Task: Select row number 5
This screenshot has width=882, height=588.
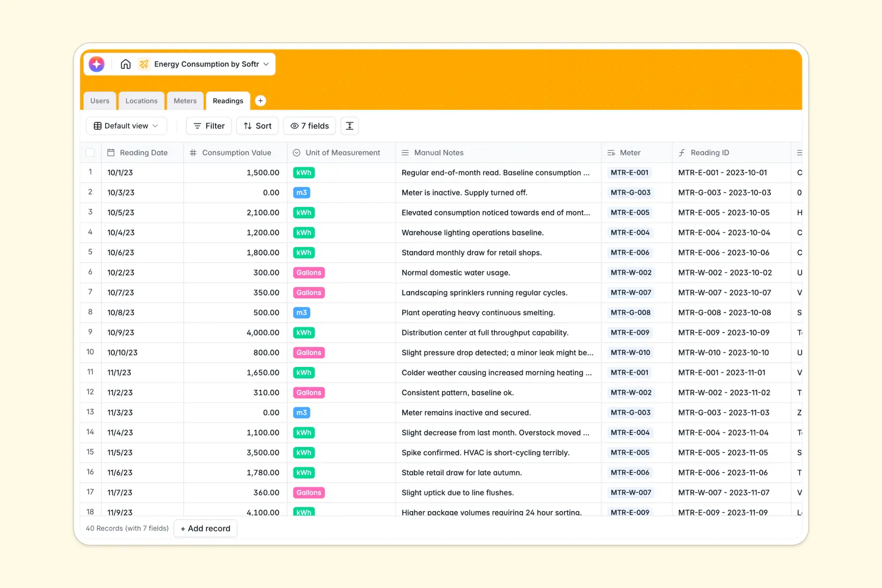Action: tap(90, 252)
